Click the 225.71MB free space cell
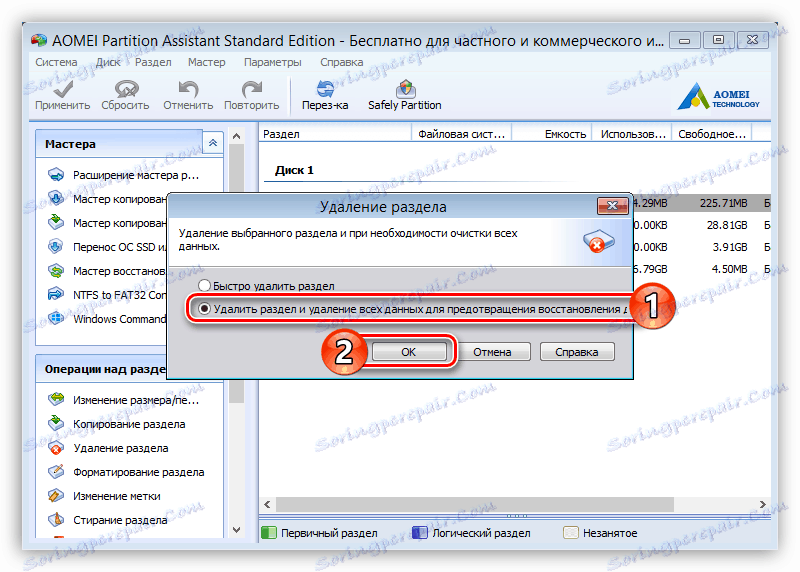 723,203
